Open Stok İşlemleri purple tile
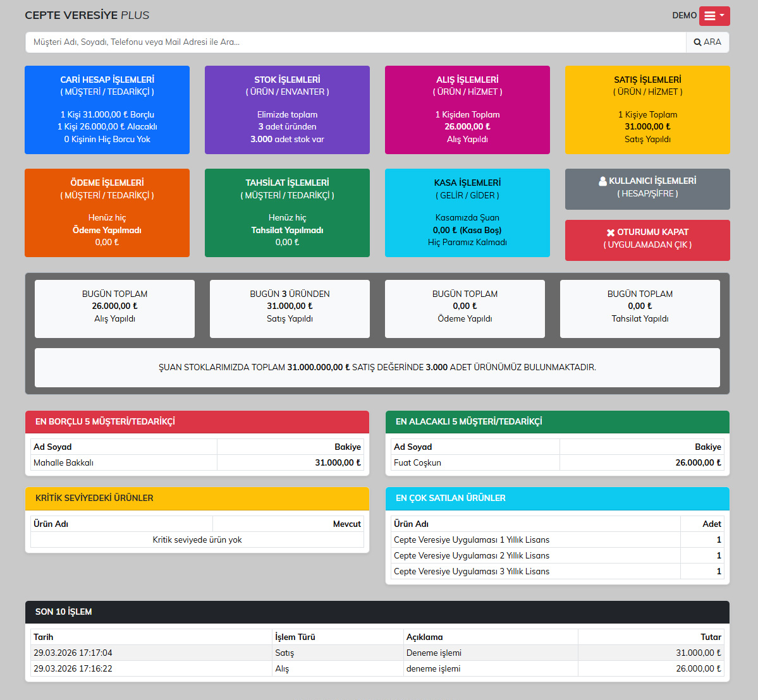The image size is (758, 700). click(x=287, y=110)
